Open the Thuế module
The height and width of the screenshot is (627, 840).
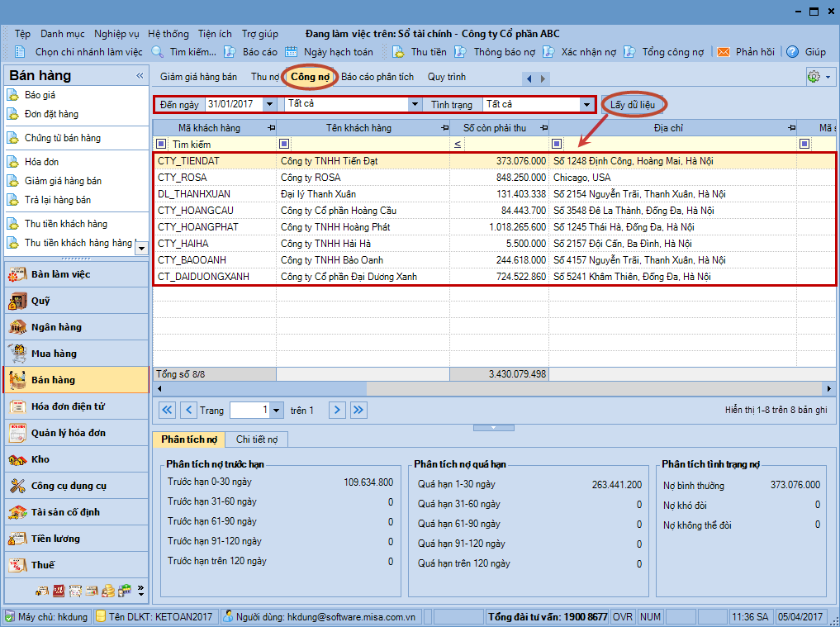[x=76, y=565]
